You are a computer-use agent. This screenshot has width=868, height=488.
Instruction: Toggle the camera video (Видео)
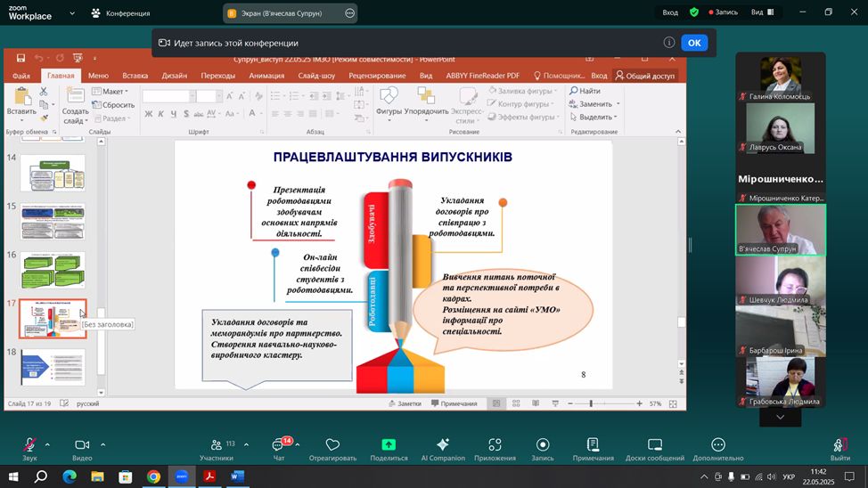click(82, 445)
